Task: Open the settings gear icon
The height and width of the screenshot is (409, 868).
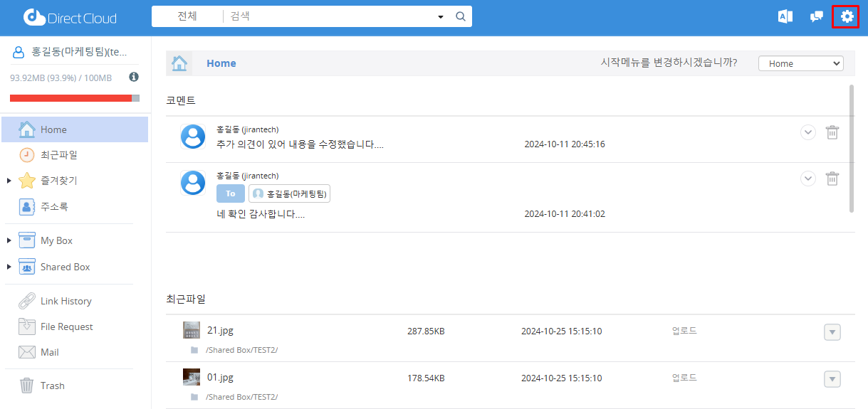Action: (847, 16)
